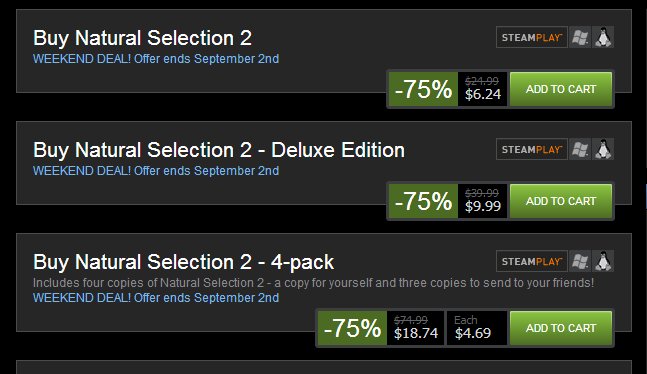Click weekend deal text under Deluxe Edition

[x=156, y=171]
